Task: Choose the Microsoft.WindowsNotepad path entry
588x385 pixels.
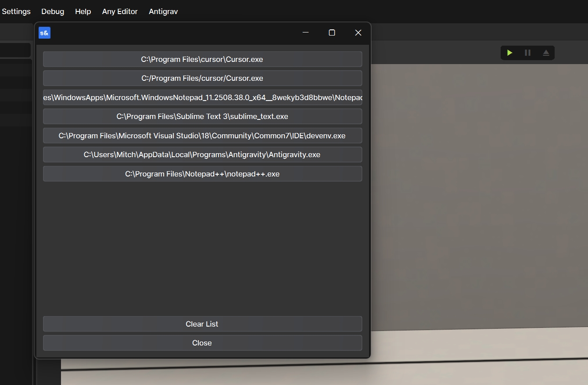Action: pyautogui.click(x=202, y=97)
